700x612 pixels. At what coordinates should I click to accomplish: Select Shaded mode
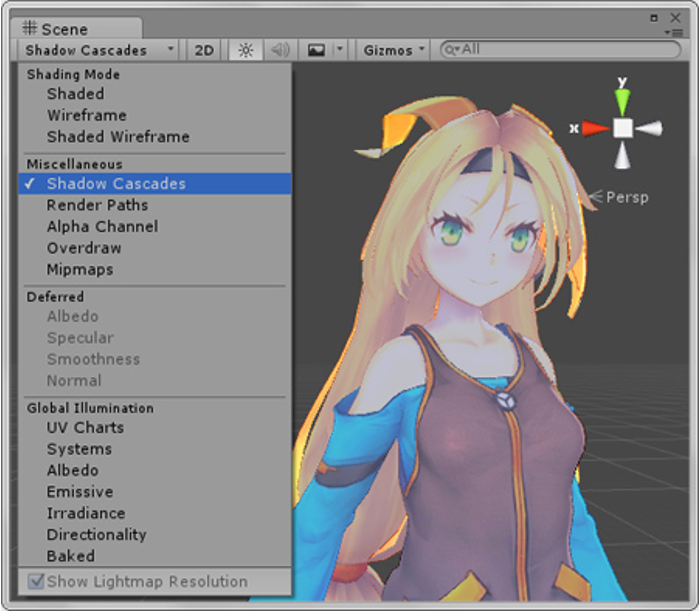(x=154, y=94)
